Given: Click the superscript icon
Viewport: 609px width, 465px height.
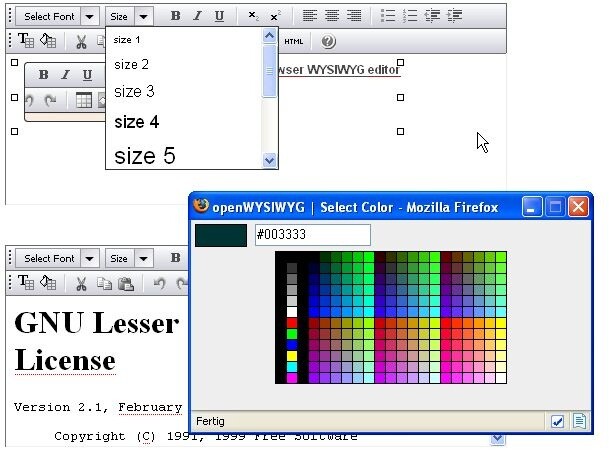Looking at the screenshot, I should coord(275,16).
